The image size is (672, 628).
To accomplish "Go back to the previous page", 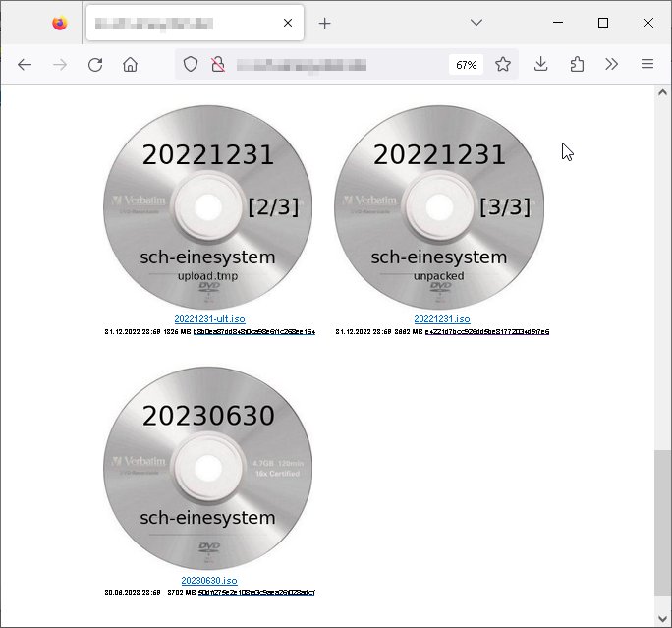I will coord(25,65).
